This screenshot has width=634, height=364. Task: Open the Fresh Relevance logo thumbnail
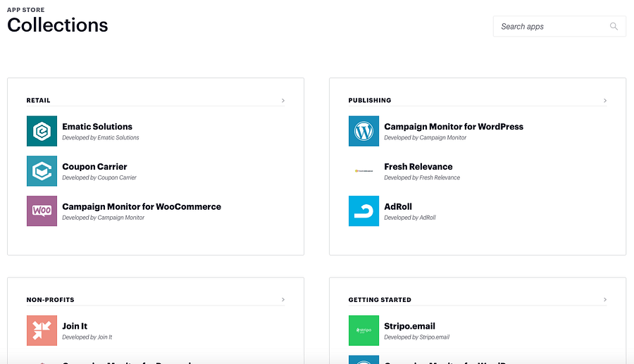(x=363, y=171)
